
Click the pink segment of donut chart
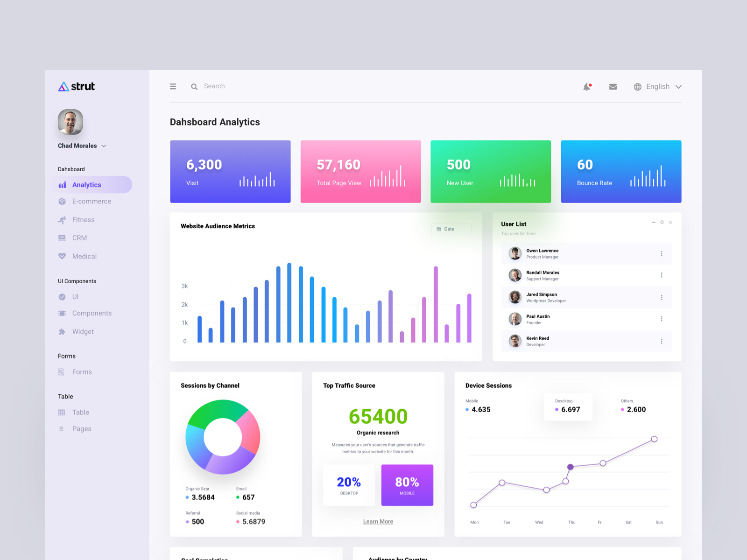tap(250, 432)
